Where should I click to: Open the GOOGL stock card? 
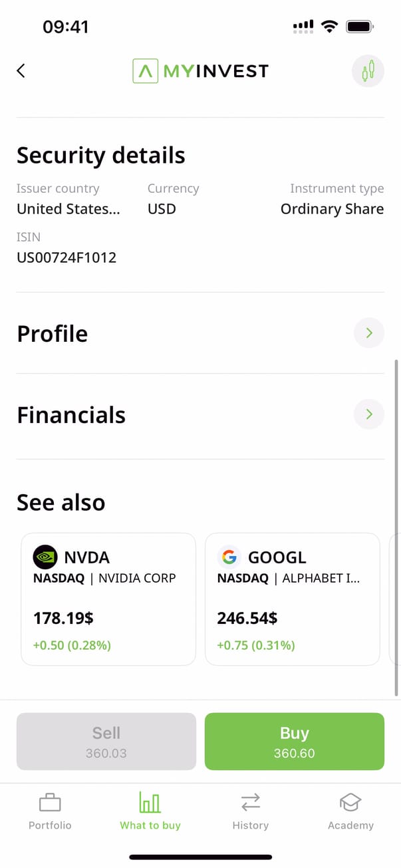click(292, 599)
